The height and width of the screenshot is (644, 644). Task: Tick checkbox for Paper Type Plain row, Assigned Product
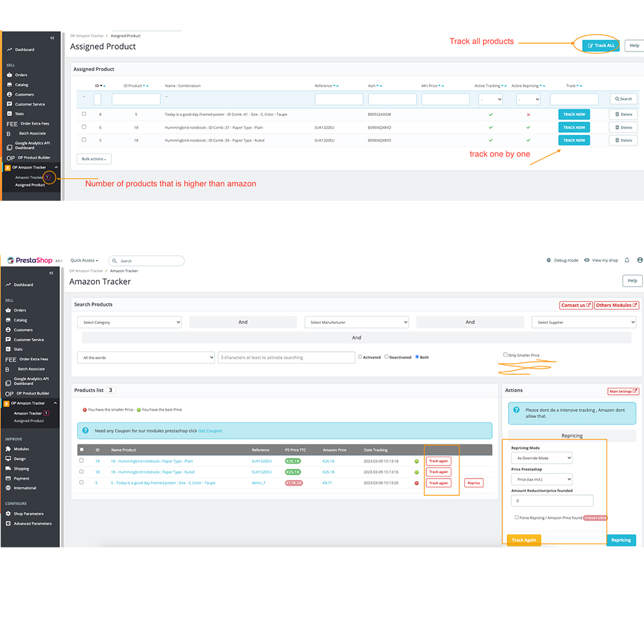[84, 128]
